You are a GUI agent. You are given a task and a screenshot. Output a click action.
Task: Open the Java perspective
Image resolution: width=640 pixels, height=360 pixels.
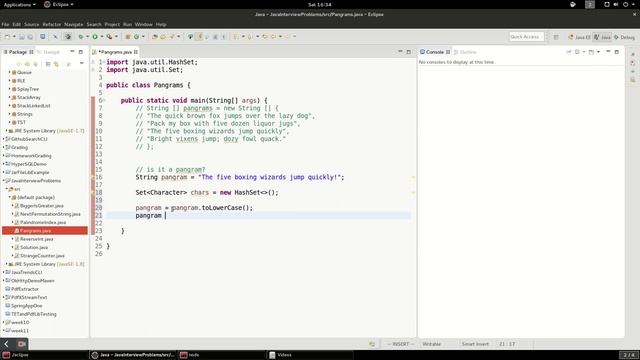tap(602, 37)
